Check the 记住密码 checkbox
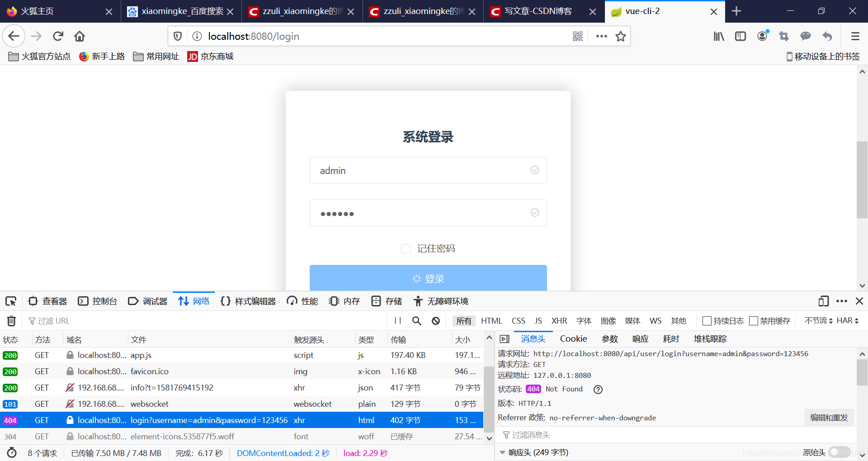 tap(406, 249)
